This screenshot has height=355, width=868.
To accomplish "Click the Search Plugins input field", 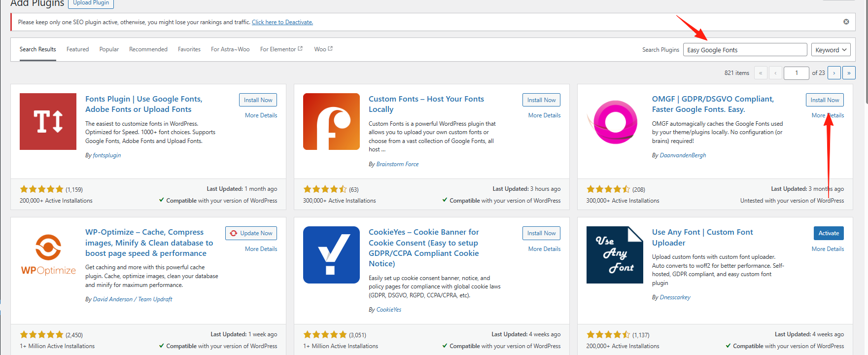I will (744, 50).
